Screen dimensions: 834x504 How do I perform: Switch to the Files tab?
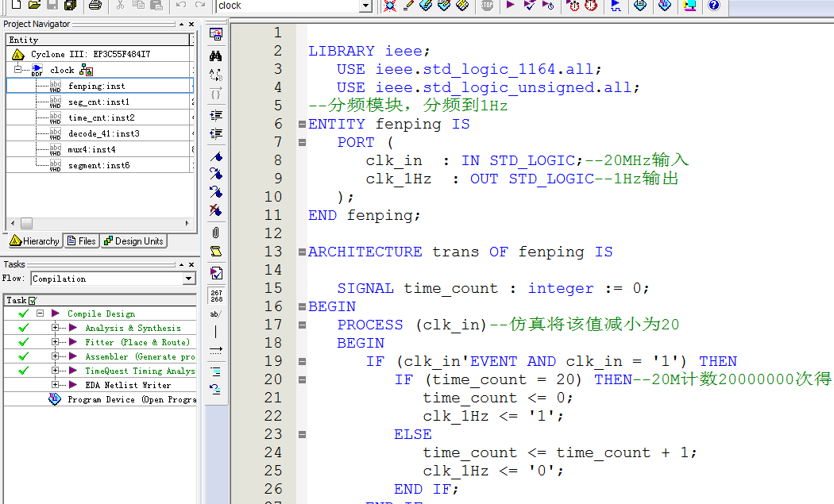(82, 241)
